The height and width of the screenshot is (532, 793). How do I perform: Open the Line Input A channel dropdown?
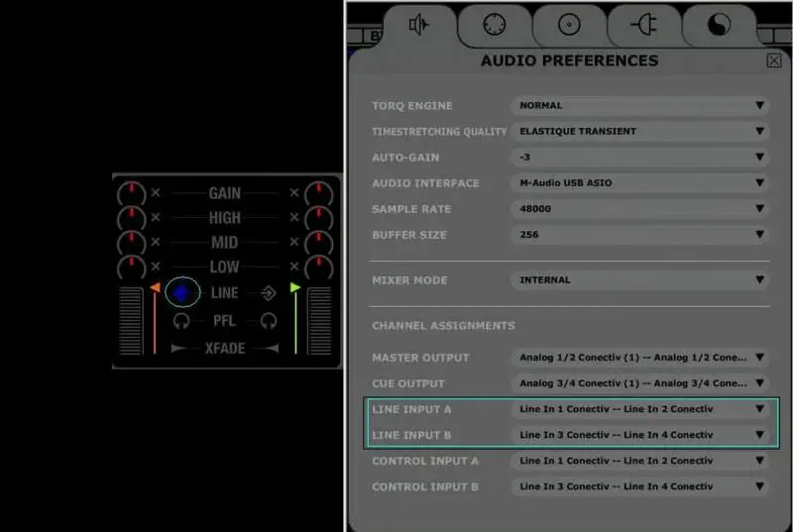[x=639, y=408]
